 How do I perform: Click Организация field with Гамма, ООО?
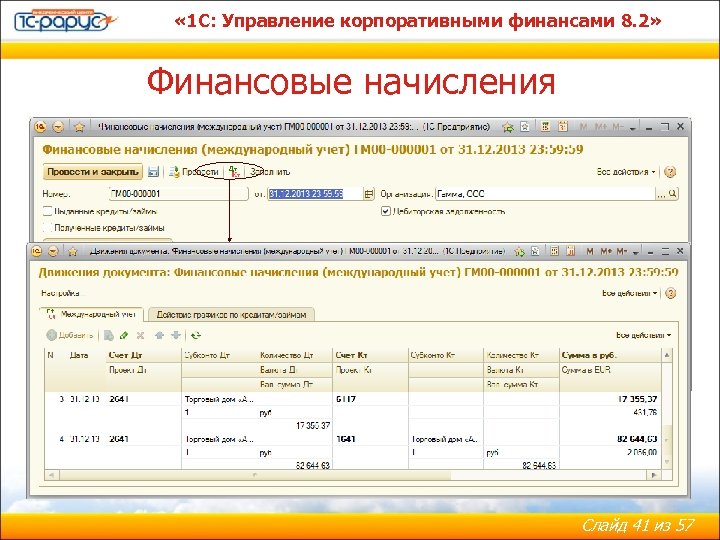click(546, 194)
